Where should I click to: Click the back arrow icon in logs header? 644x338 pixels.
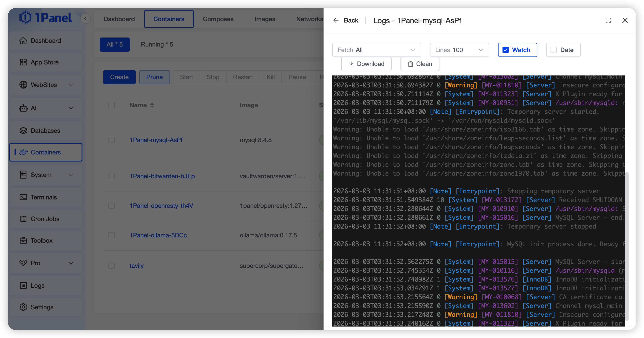(336, 20)
